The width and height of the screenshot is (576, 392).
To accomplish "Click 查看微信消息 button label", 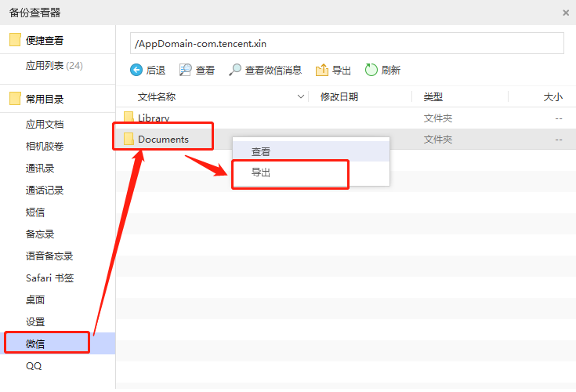I will coord(274,71).
